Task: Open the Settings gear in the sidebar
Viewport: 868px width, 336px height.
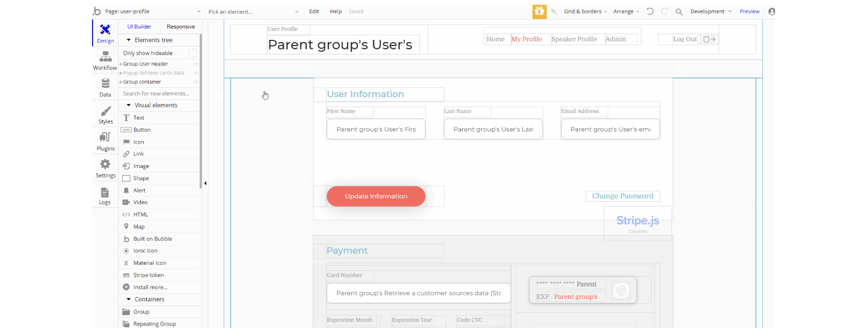Action: pos(105,168)
